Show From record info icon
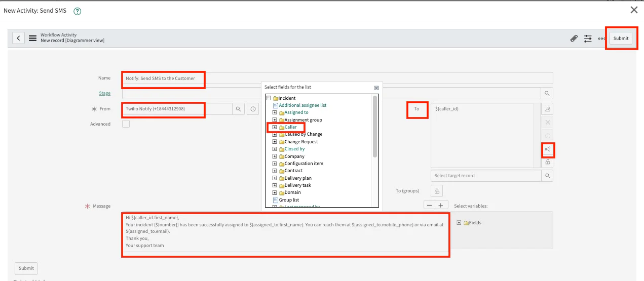 (x=253, y=109)
